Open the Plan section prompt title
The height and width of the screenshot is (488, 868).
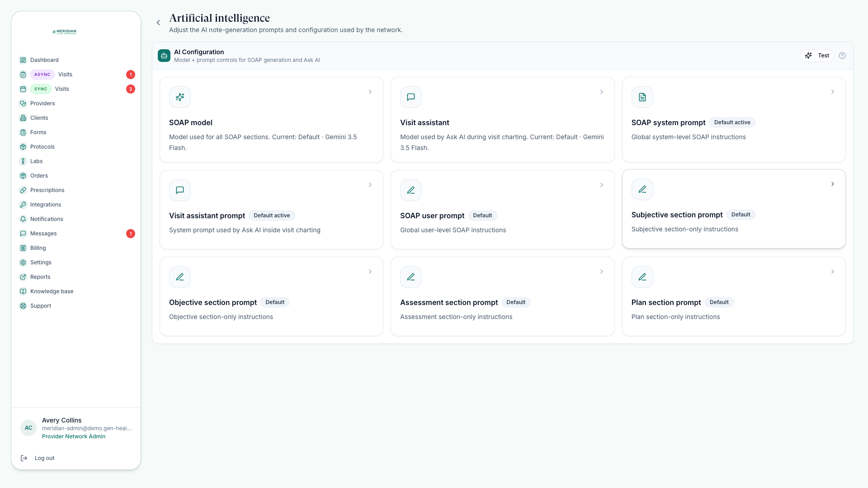point(666,302)
